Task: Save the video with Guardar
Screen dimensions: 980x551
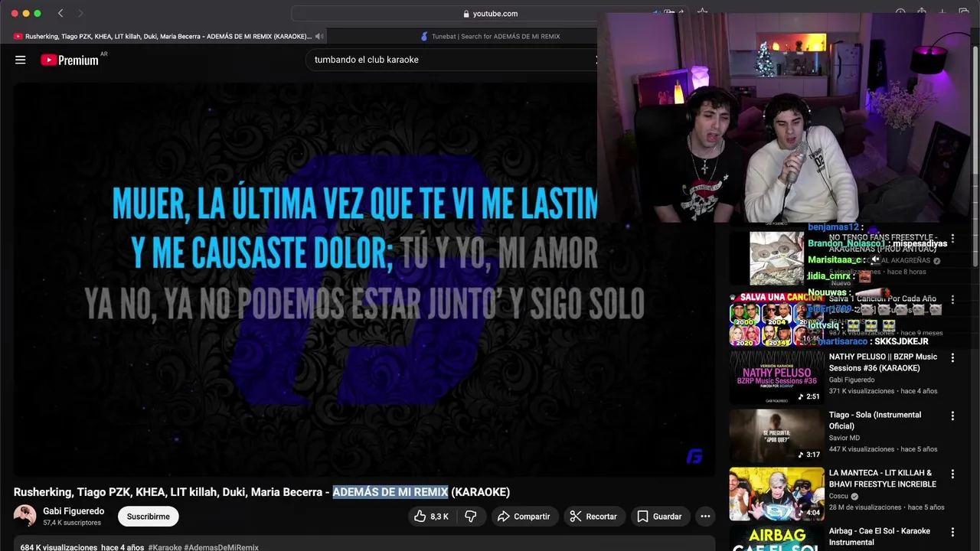Action: coord(659,517)
